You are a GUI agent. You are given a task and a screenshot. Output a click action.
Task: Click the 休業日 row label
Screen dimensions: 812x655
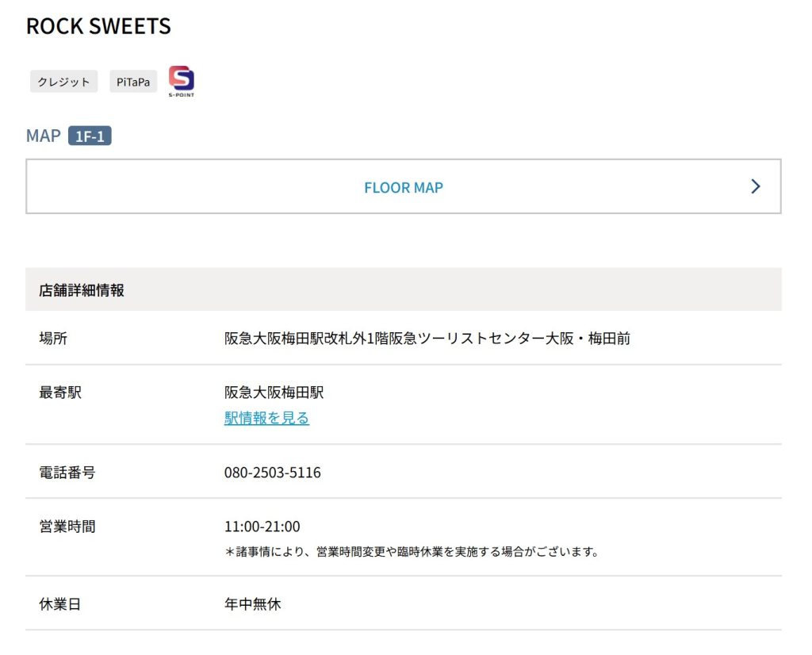click(x=60, y=603)
